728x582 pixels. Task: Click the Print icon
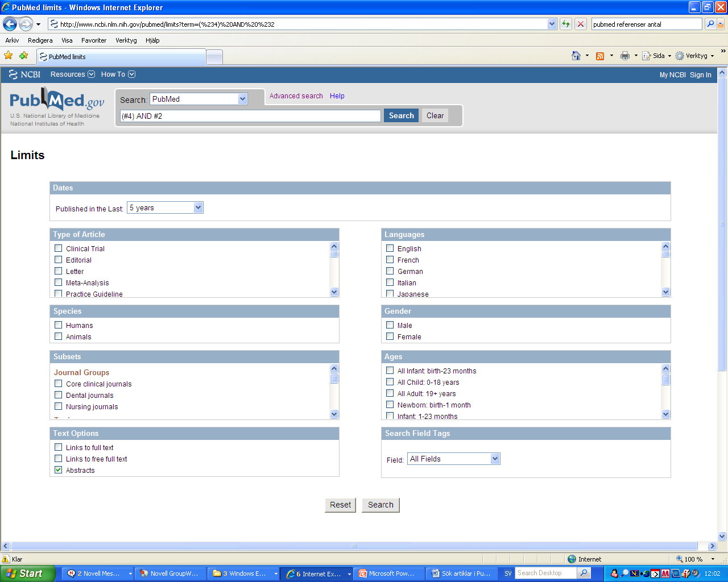coord(625,56)
